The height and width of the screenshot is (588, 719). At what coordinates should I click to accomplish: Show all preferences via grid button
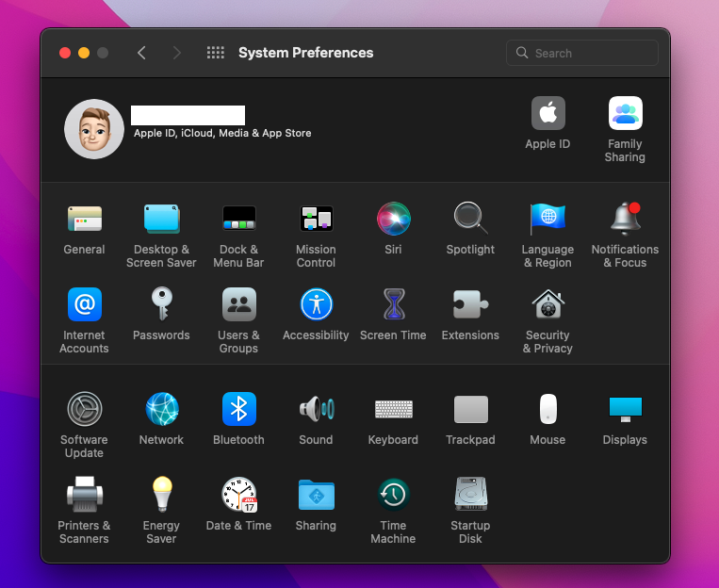point(216,53)
